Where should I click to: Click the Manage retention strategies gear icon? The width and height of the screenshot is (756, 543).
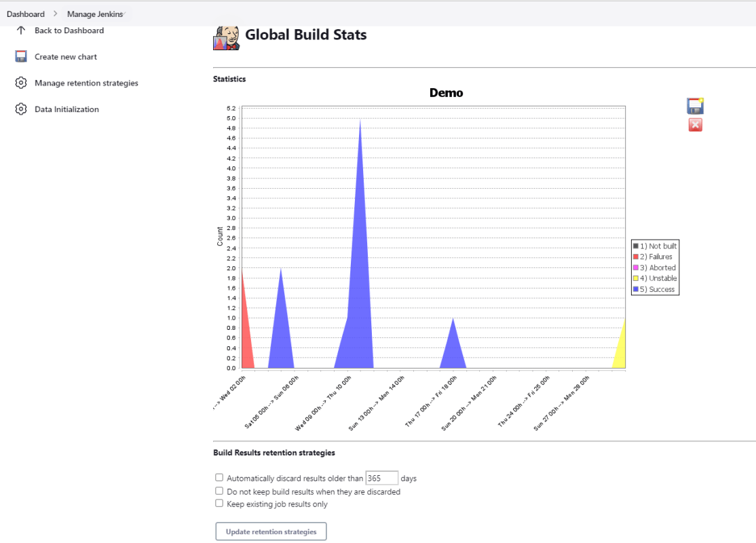click(21, 83)
